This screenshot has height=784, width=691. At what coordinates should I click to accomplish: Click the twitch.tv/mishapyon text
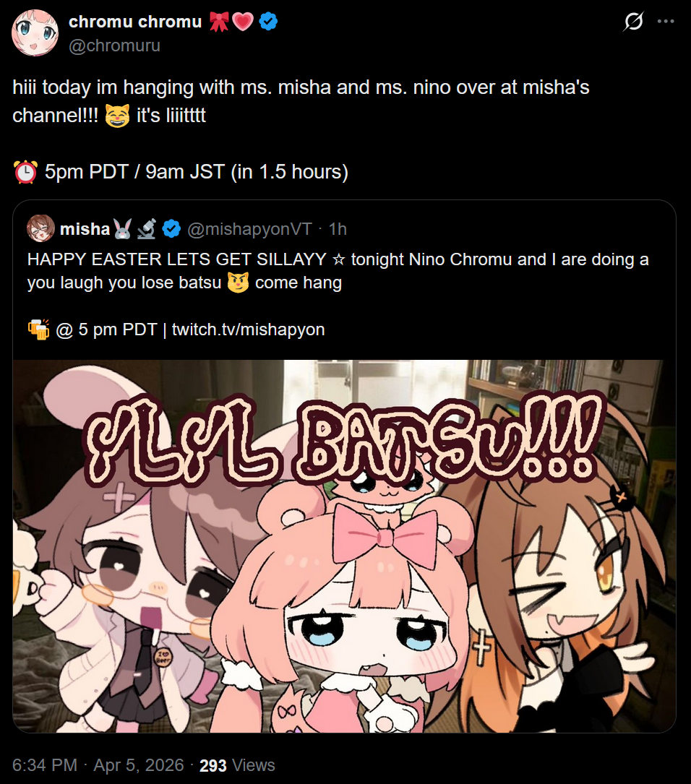point(249,329)
